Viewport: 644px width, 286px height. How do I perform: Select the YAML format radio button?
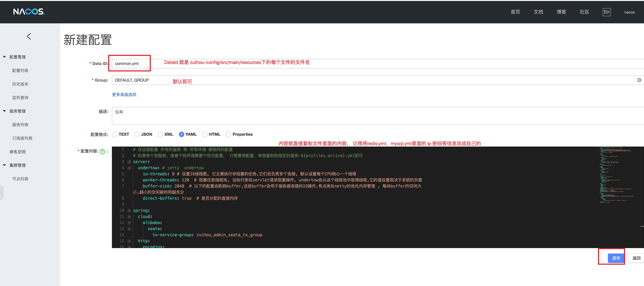point(182,134)
